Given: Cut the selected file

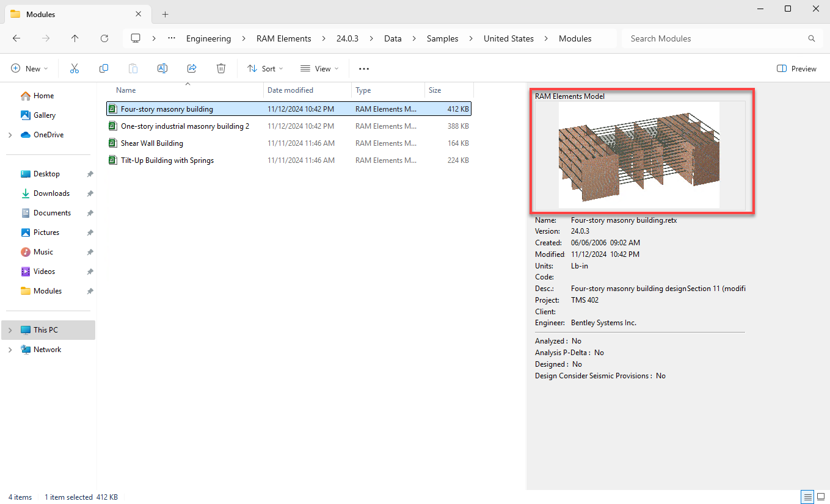Looking at the screenshot, I should coord(75,68).
